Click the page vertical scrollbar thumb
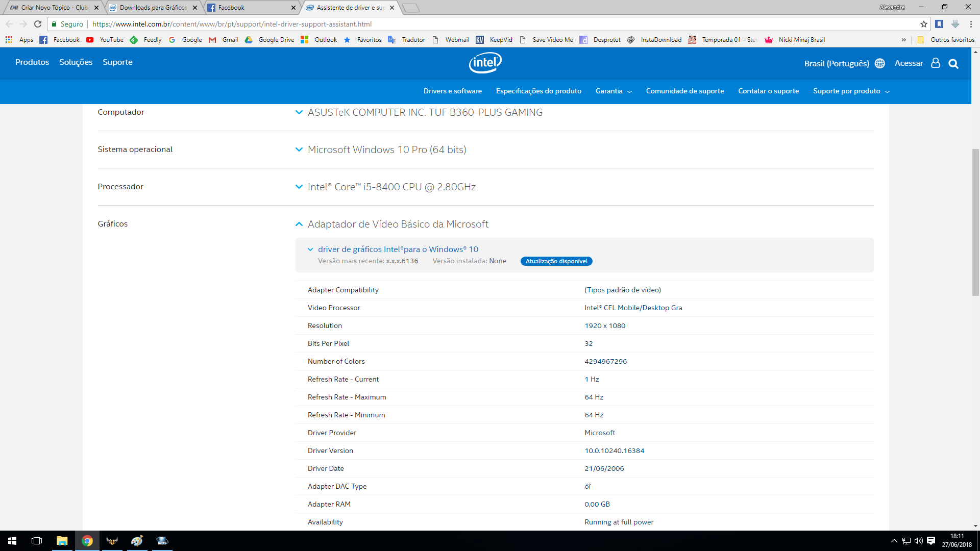980x551 pixels. coord(975,222)
